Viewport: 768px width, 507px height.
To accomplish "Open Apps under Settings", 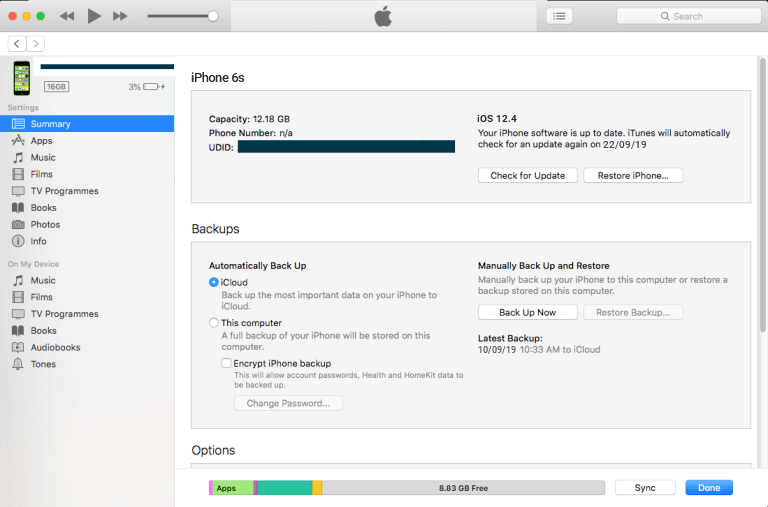I will 87,141.
